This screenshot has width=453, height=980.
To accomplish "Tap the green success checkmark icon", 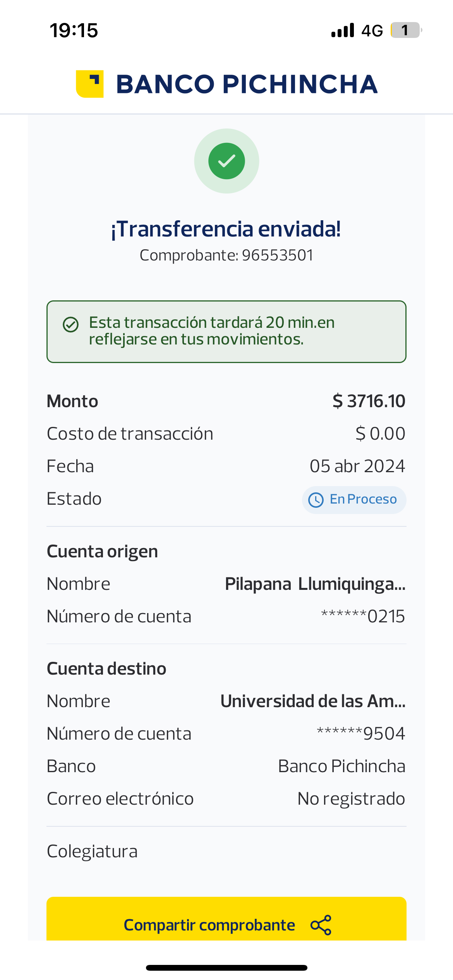I will pos(226,161).
